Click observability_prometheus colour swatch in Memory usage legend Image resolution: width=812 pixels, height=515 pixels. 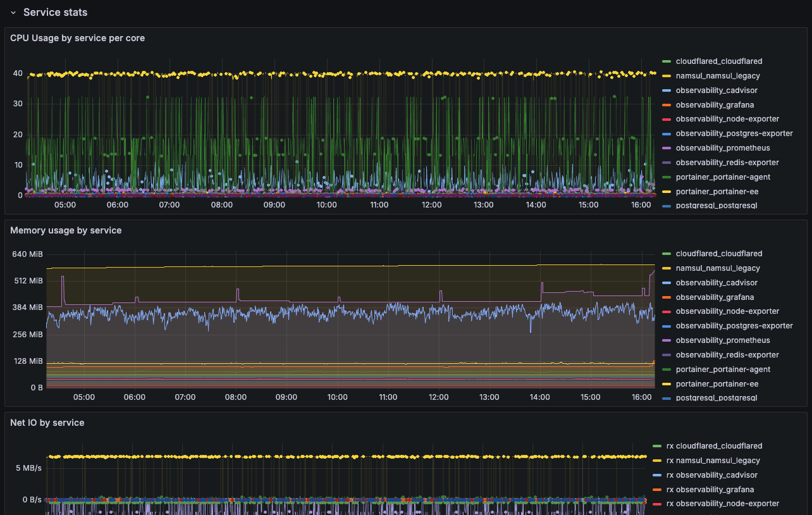666,340
